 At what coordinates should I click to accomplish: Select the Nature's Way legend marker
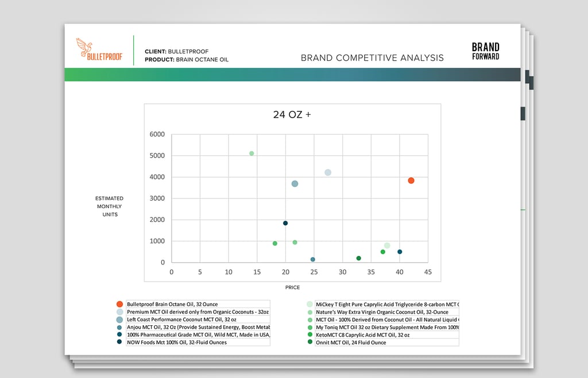coord(310,312)
